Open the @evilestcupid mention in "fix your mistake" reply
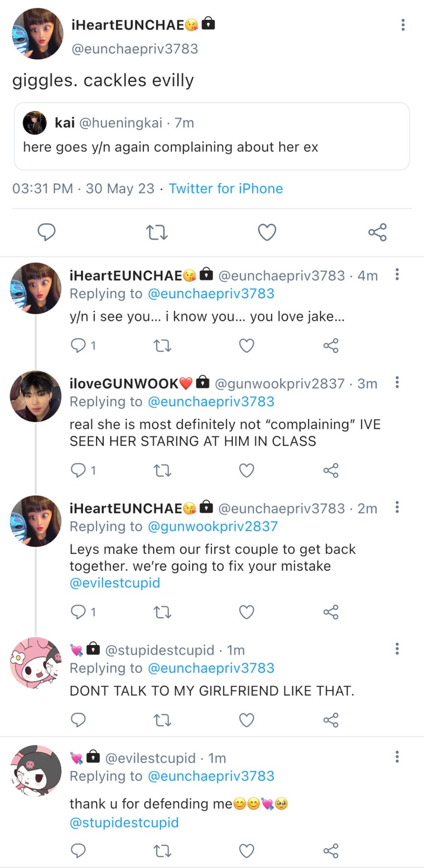Screen dimensions: 424x868 click(x=115, y=583)
